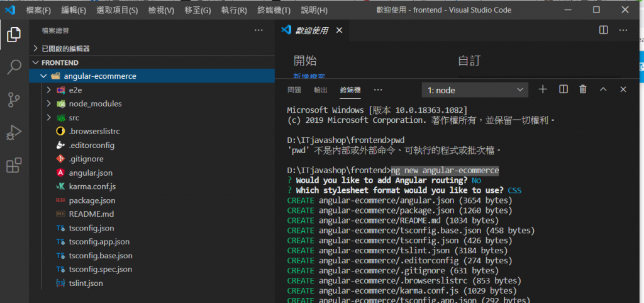Open tslint.json file
Screen dimensions: 644x303
[x=86, y=283]
